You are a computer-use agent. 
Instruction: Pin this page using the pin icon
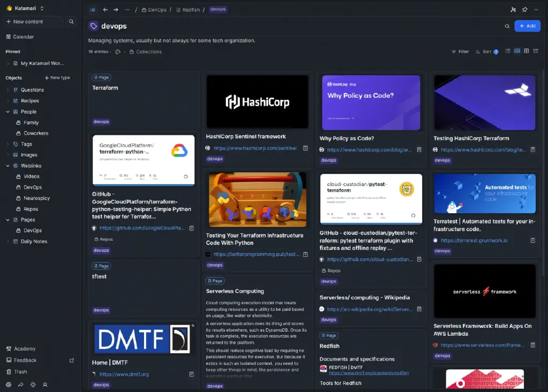click(524, 10)
